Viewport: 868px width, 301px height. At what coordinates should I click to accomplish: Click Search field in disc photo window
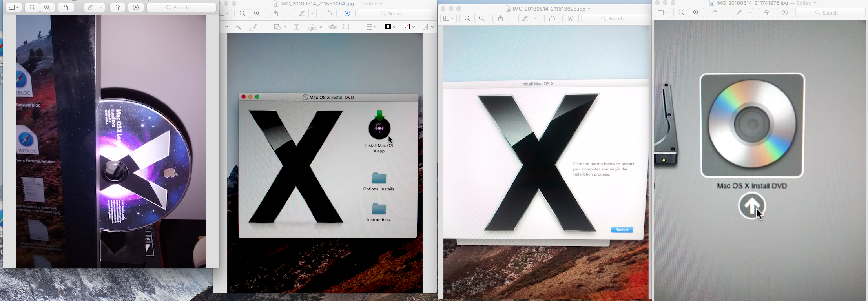tap(181, 7)
